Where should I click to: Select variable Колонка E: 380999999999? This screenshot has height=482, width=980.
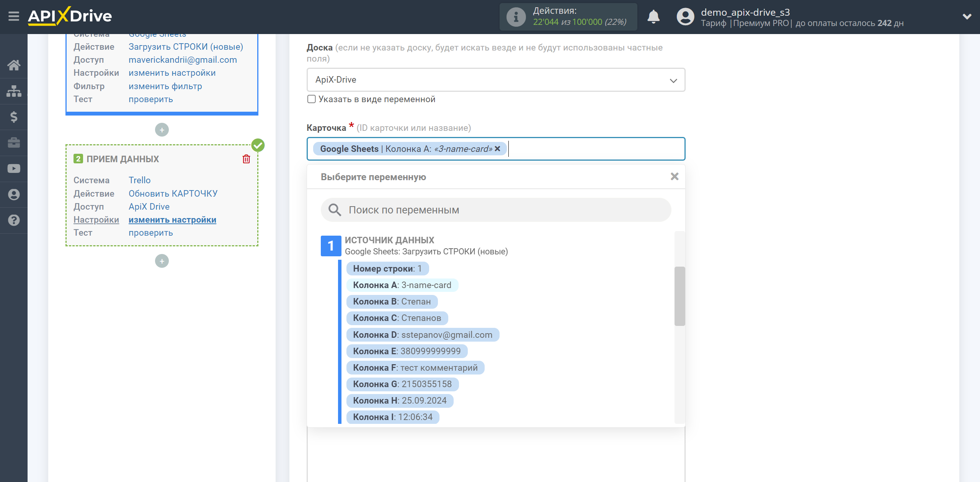(x=407, y=351)
